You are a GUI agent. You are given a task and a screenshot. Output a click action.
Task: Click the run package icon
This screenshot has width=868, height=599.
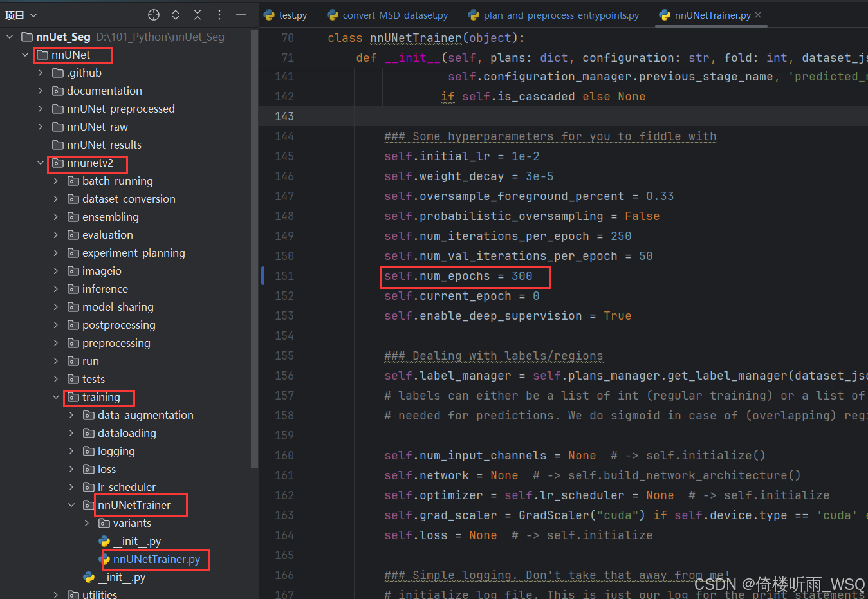pyautogui.click(x=73, y=361)
